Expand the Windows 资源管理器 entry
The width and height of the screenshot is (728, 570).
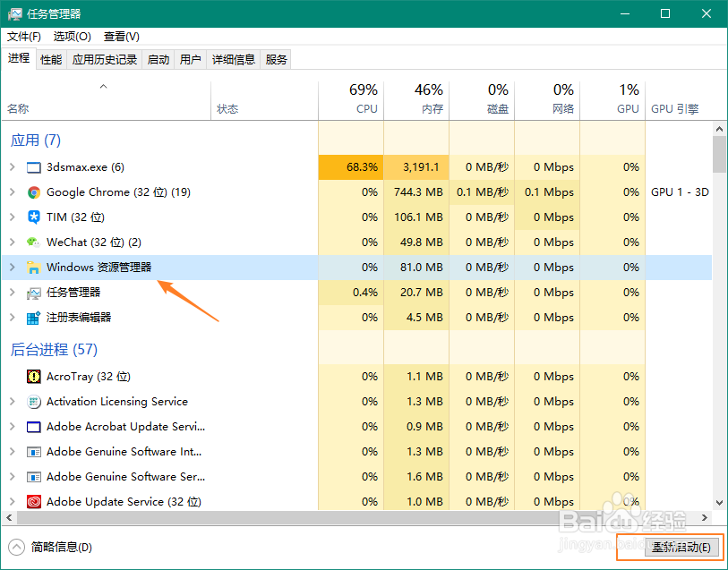(x=13, y=268)
